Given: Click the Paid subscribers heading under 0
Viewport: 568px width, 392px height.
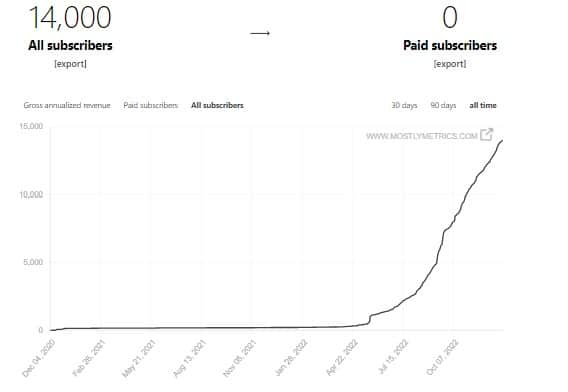Looking at the screenshot, I should 450,46.
